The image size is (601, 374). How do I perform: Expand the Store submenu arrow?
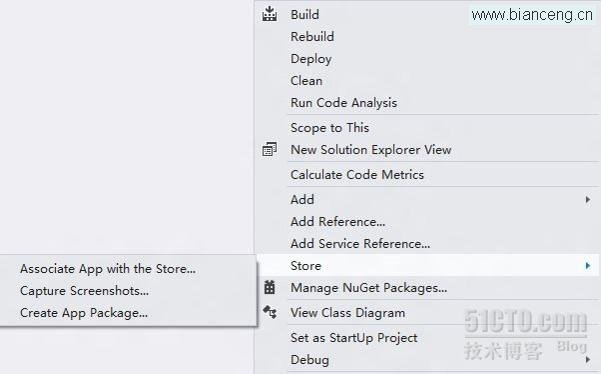click(x=588, y=266)
